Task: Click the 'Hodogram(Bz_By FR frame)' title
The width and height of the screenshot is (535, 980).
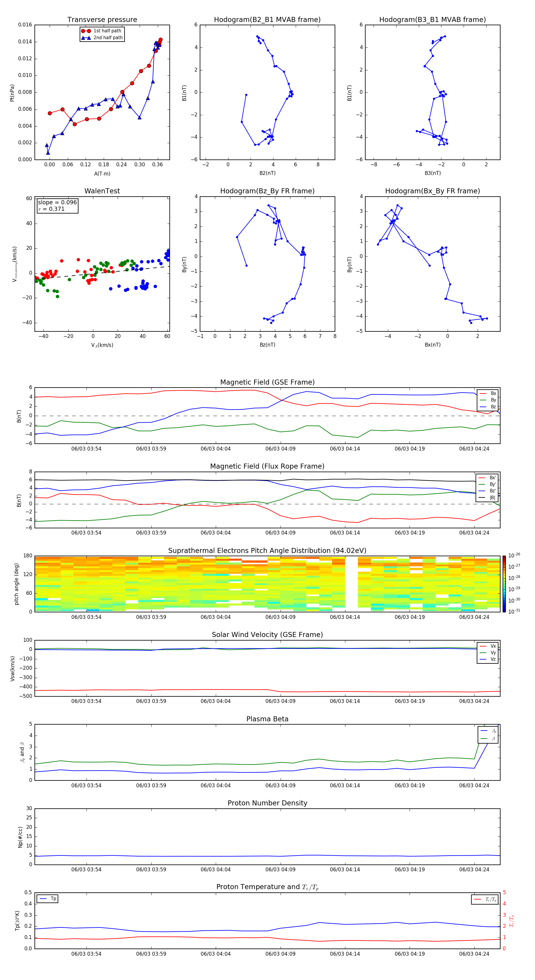Action: tap(267, 191)
